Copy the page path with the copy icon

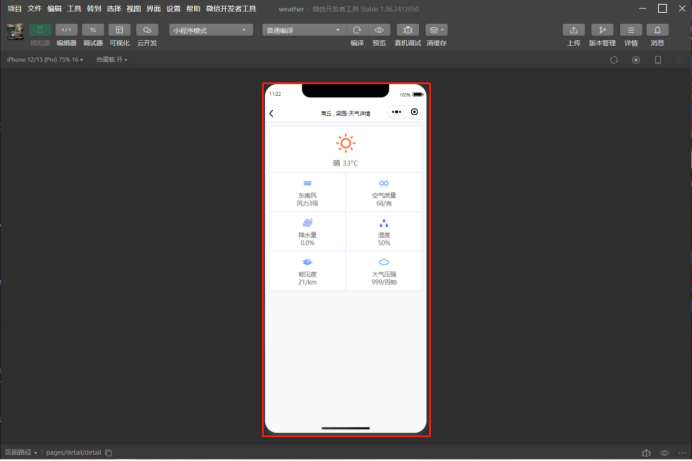pyautogui.click(x=109, y=453)
